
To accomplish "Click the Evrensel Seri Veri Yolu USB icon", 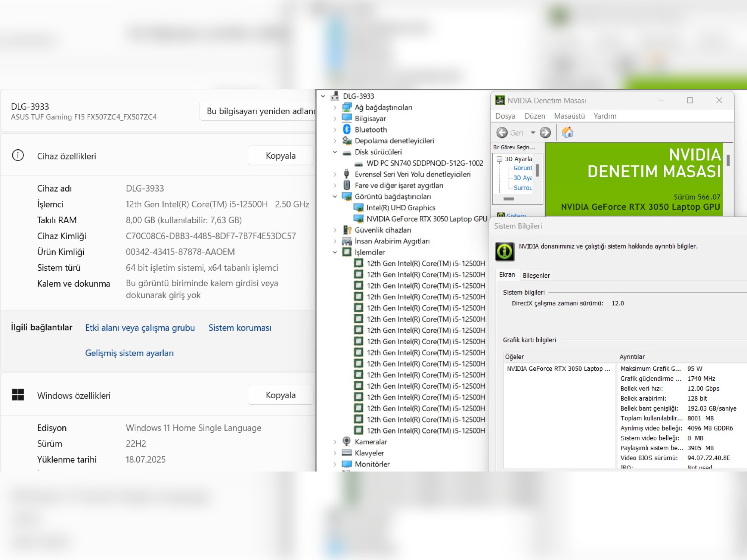I will click(347, 174).
